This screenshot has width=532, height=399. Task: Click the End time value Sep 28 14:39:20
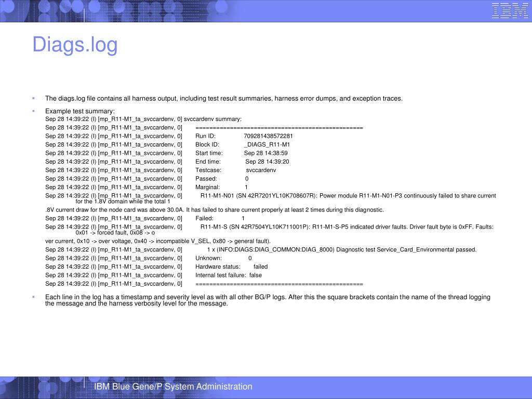click(268, 162)
